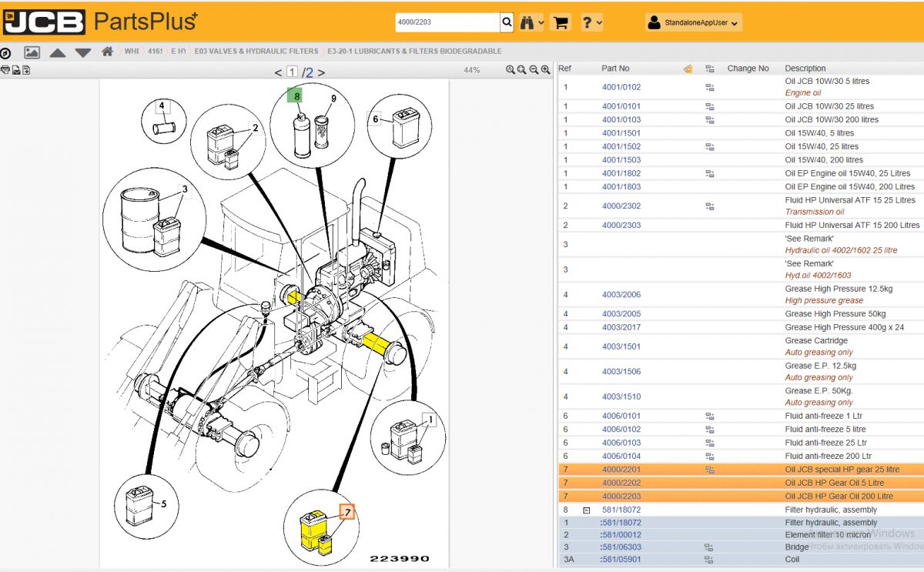924x572 pixels.
Task: Go to diagram page 2
Action: point(310,72)
